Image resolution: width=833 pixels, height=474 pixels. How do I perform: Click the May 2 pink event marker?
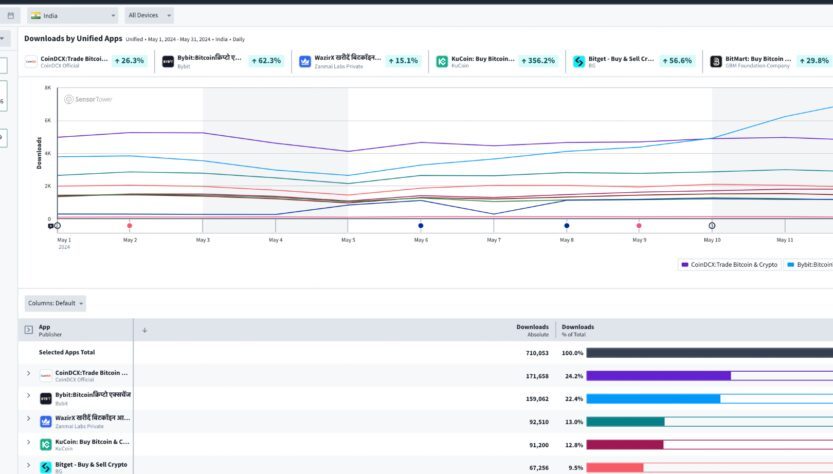[130, 226]
